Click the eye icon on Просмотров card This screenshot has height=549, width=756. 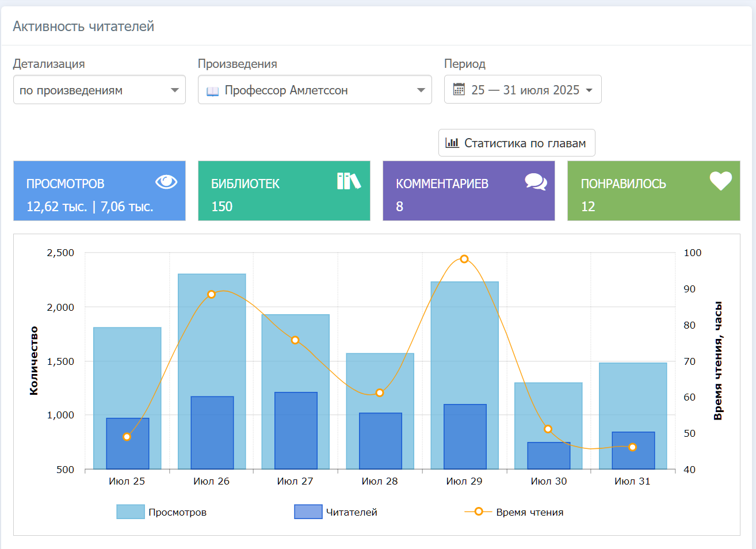(166, 182)
